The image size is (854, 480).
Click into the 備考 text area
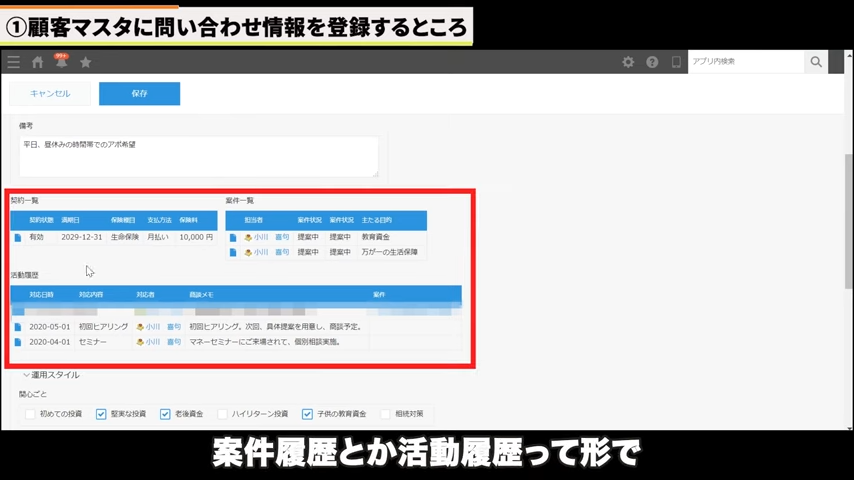pos(199,157)
